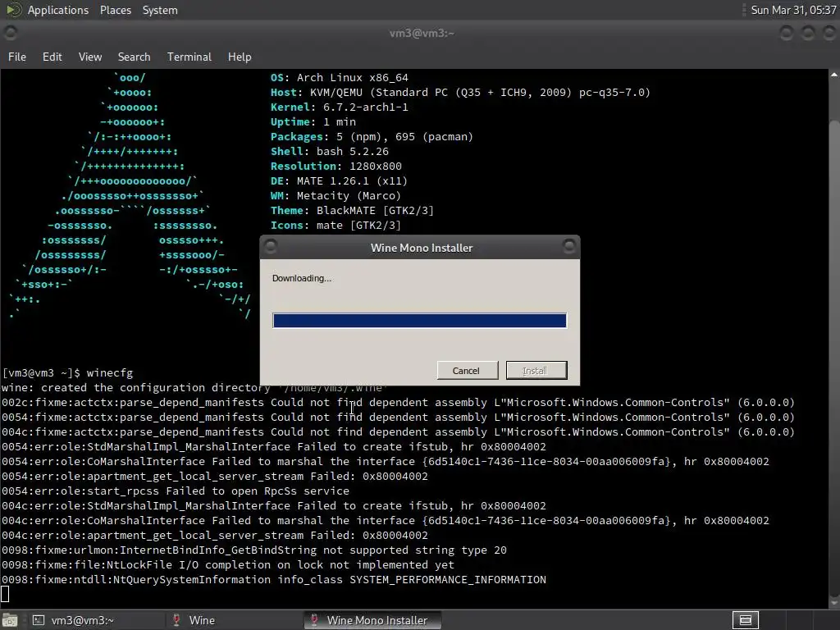Click the NtLockFile fixme line
Viewport: 840px width, 630px height.
click(228, 565)
